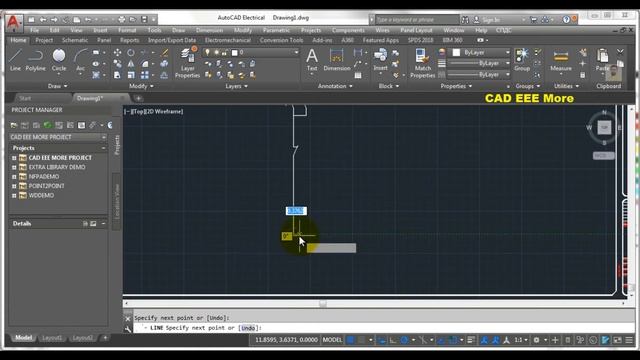Toggle polar tracking in status bar

[x=404, y=340]
